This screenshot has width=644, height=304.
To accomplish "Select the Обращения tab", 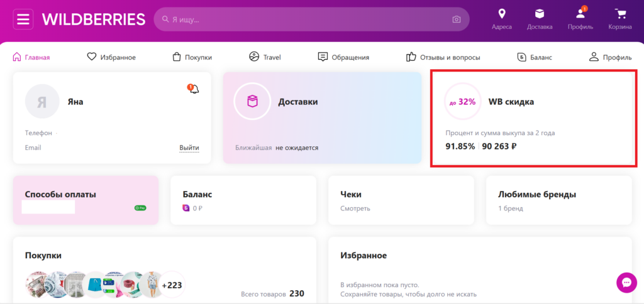I will click(343, 57).
